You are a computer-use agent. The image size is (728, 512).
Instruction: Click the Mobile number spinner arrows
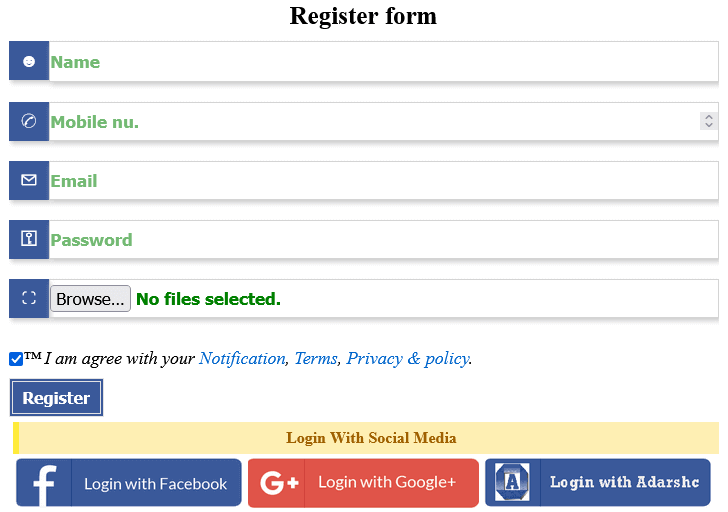tap(708, 121)
